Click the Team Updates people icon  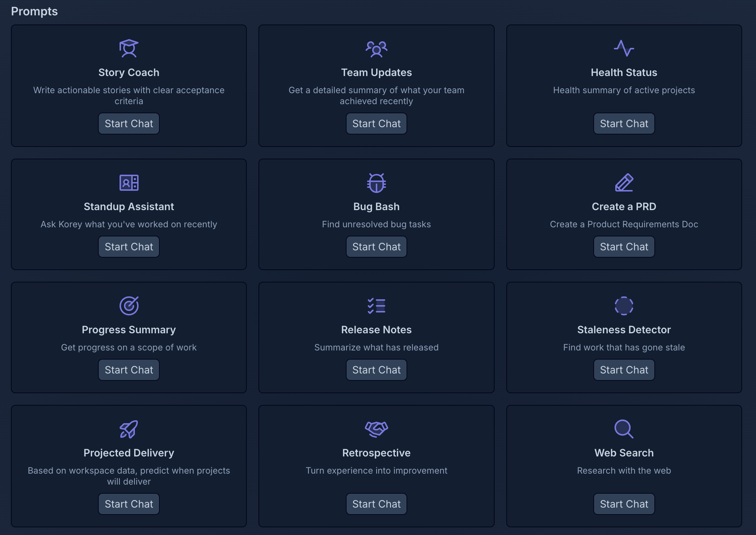click(376, 49)
